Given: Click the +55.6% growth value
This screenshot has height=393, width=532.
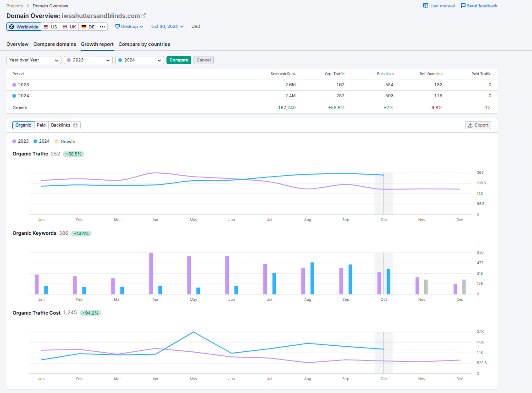Looking at the screenshot, I should point(336,108).
